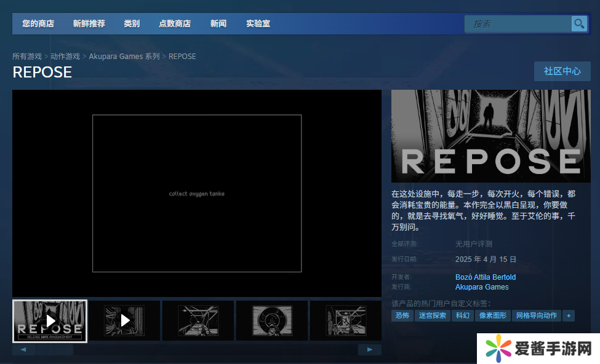Open the 新闻 tab
The width and height of the screenshot is (600, 364).
pos(218,24)
